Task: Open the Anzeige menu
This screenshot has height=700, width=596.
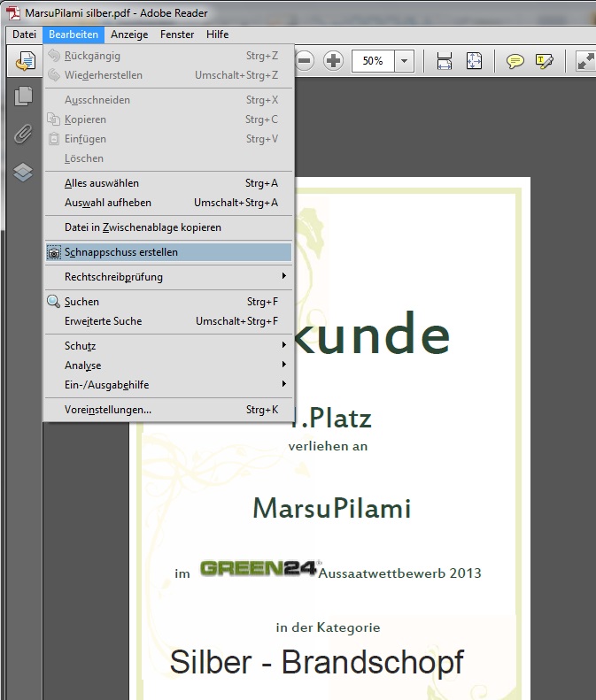Action: point(129,35)
